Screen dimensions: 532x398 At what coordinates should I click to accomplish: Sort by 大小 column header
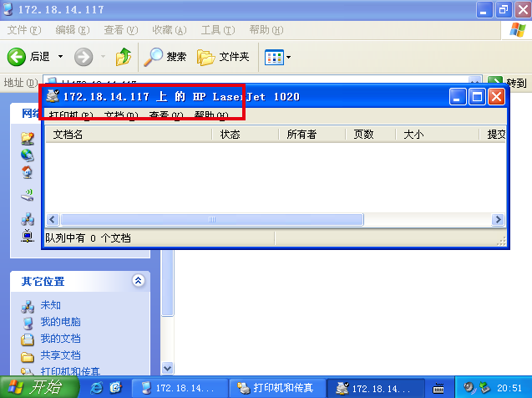(438, 135)
